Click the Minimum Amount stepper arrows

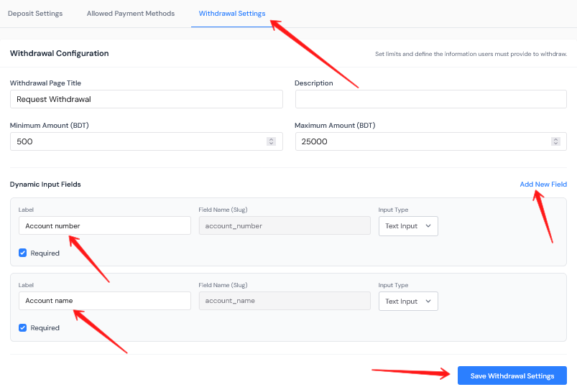(x=271, y=141)
